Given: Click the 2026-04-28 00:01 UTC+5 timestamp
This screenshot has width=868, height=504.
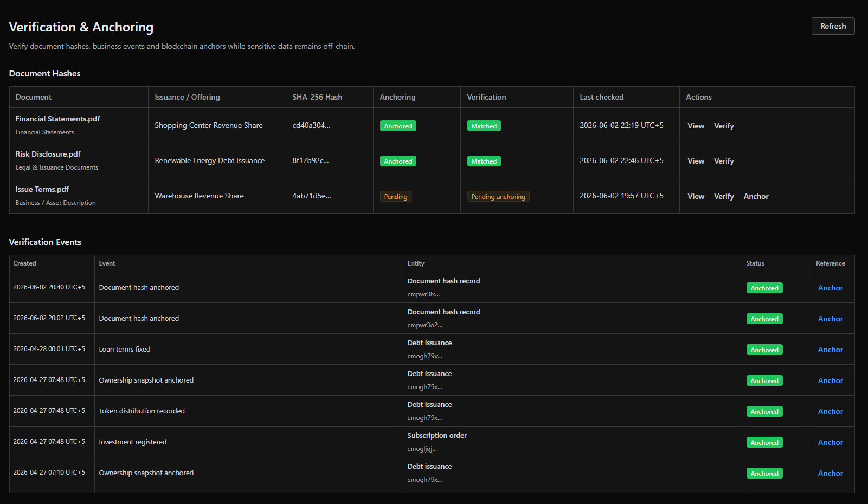Looking at the screenshot, I should click(x=49, y=349).
